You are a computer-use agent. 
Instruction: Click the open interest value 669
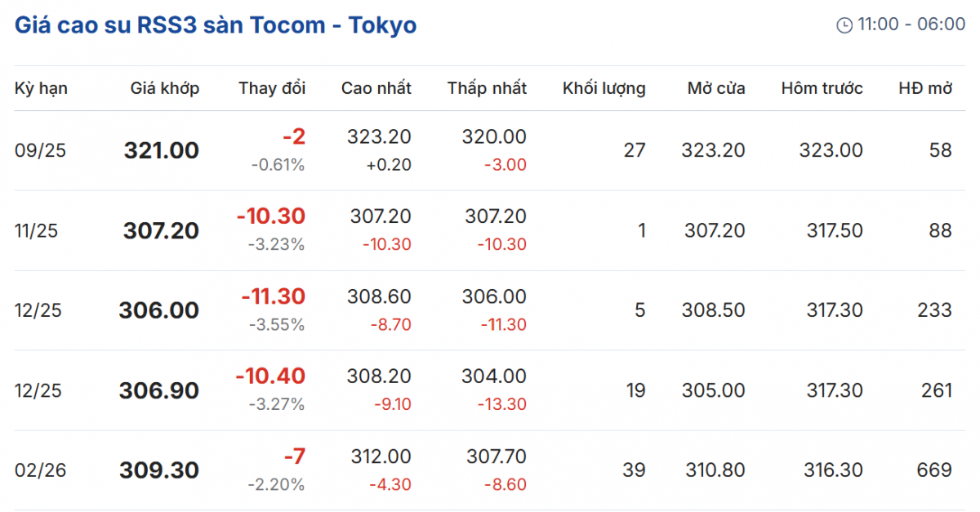pyautogui.click(x=934, y=470)
